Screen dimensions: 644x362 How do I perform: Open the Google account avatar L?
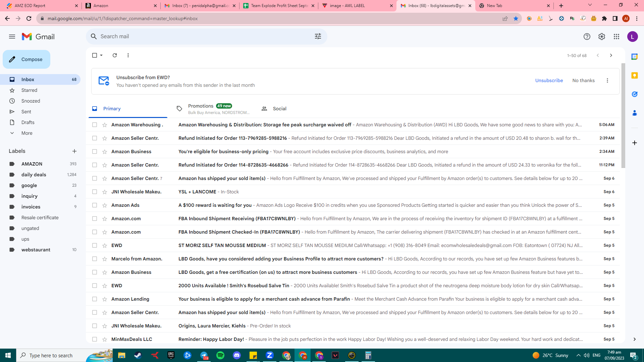[632, 37]
